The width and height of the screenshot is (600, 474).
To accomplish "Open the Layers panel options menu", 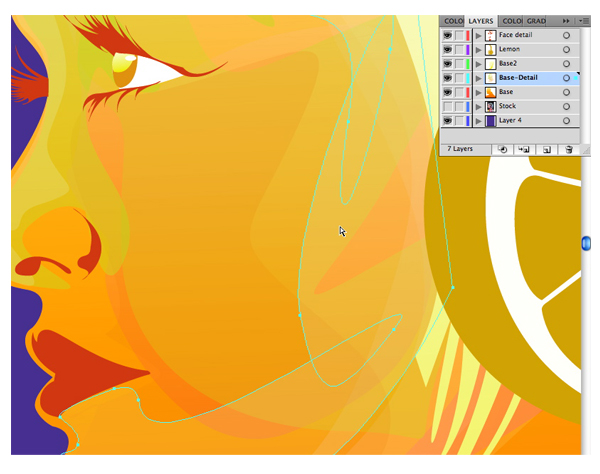I will [x=584, y=21].
